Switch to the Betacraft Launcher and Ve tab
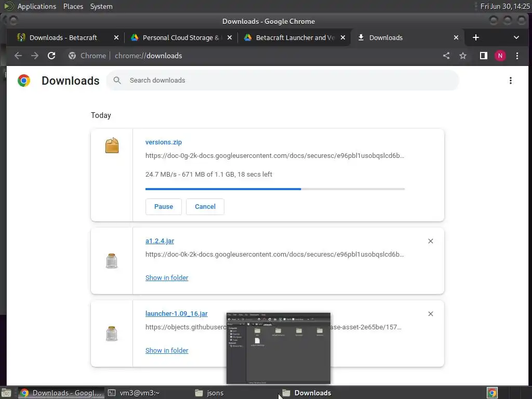This screenshot has width=532, height=399. (x=295, y=37)
